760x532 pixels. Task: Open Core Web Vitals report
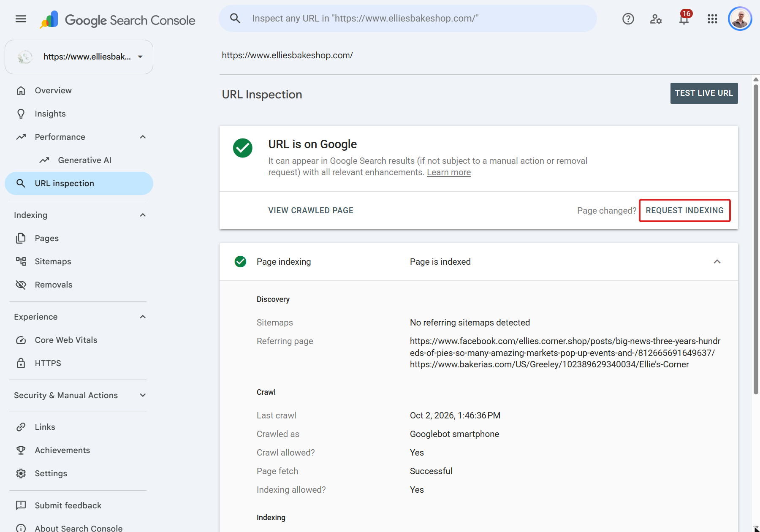click(79, 340)
